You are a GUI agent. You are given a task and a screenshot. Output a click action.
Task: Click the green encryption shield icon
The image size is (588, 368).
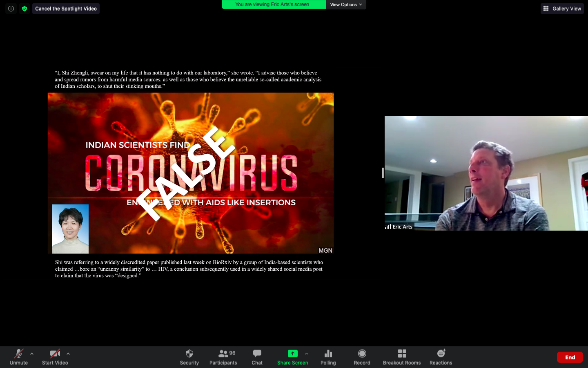[x=24, y=9]
